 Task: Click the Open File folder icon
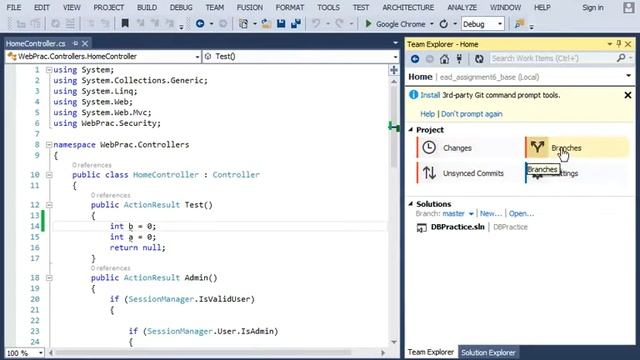(266, 24)
